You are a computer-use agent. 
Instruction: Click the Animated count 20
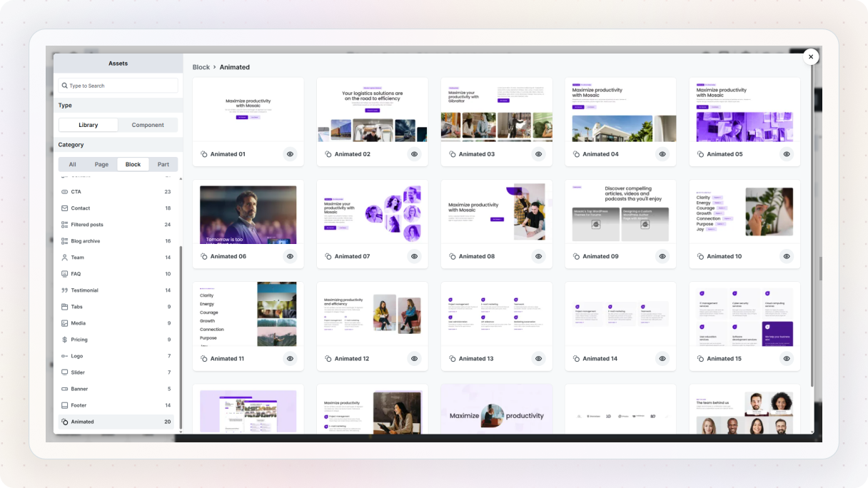pyautogui.click(x=168, y=422)
